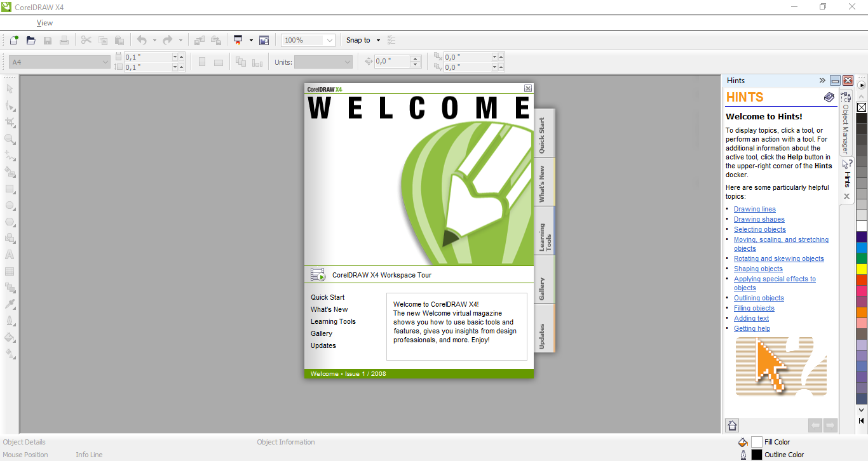
Task: Click the Open file folder icon
Action: (x=31, y=40)
